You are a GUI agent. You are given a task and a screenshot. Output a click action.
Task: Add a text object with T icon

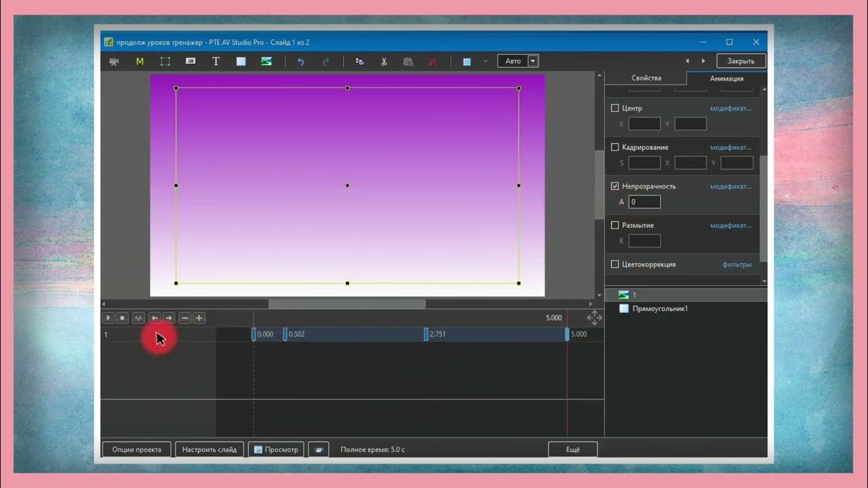(x=216, y=61)
